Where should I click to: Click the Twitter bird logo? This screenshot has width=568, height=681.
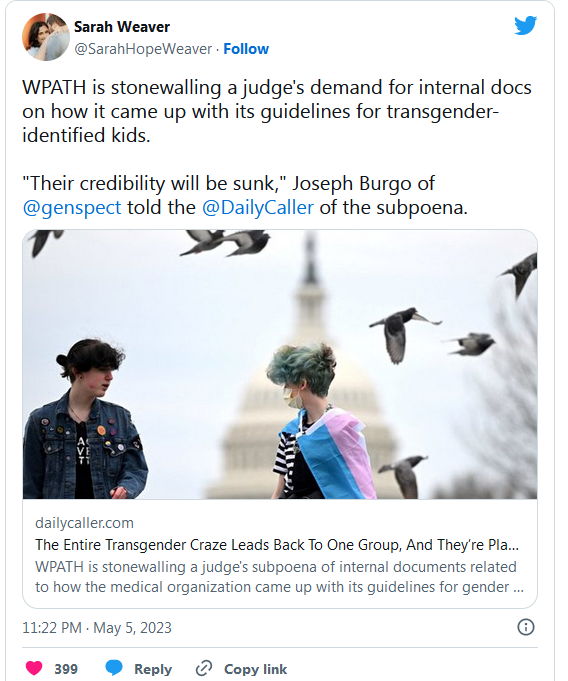pos(525,25)
